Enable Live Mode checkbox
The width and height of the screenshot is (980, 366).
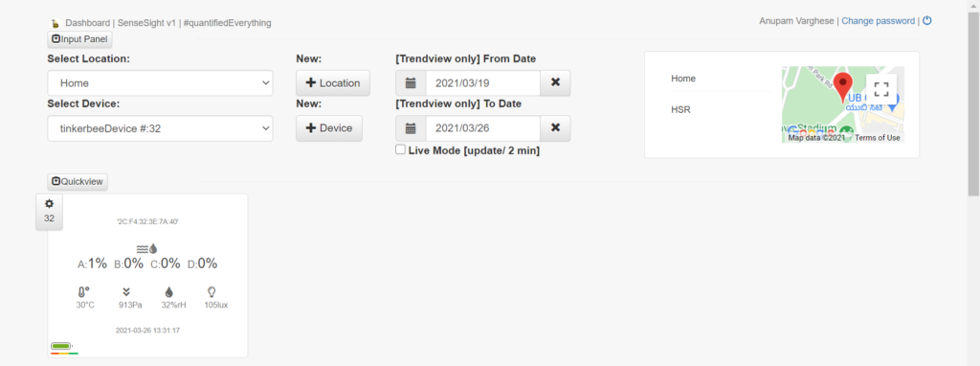click(x=400, y=150)
